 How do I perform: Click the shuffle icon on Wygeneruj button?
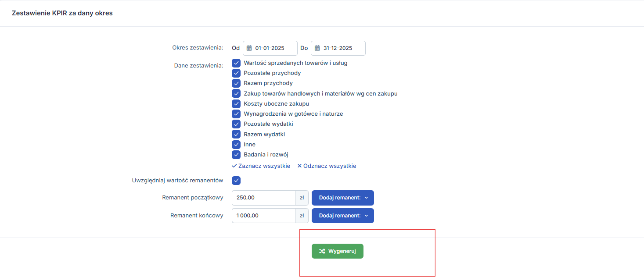pyautogui.click(x=322, y=251)
